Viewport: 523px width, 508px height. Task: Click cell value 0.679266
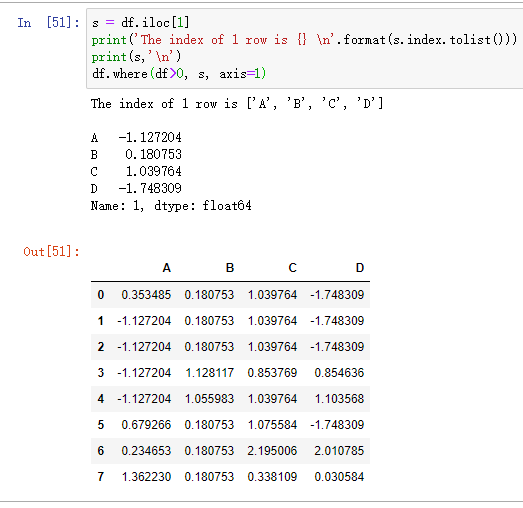[146, 425]
